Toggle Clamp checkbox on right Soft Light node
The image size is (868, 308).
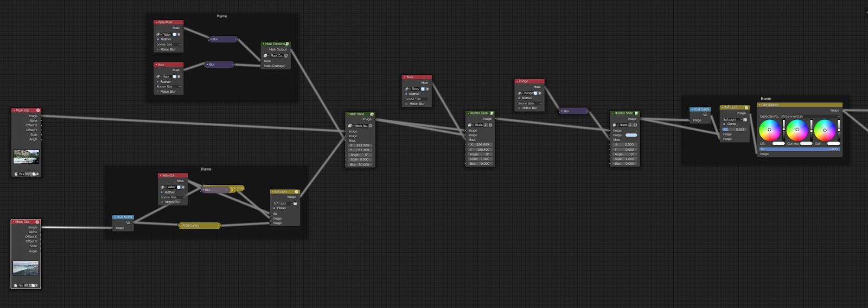pyautogui.click(x=724, y=124)
